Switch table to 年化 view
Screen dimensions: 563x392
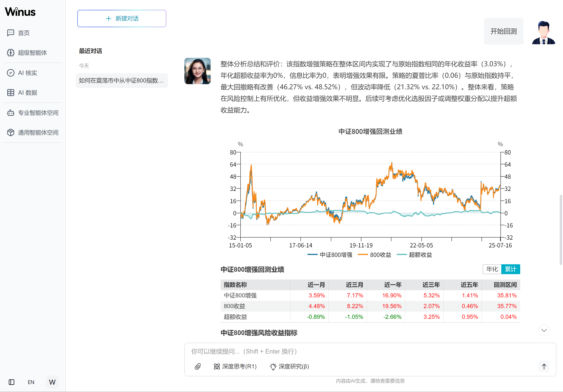coord(492,269)
